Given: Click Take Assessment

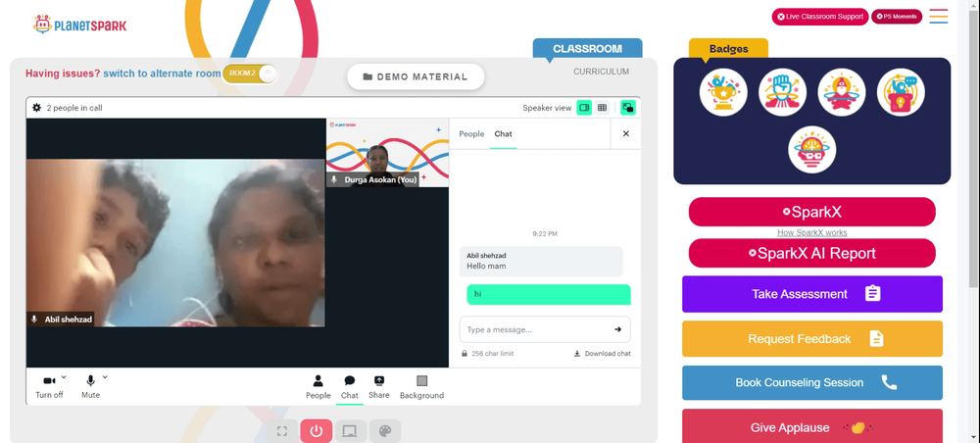Looking at the screenshot, I should (x=811, y=294).
